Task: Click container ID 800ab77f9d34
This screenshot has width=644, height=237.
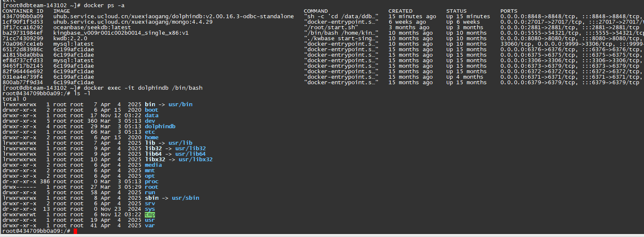Action: pyautogui.click(x=22, y=82)
